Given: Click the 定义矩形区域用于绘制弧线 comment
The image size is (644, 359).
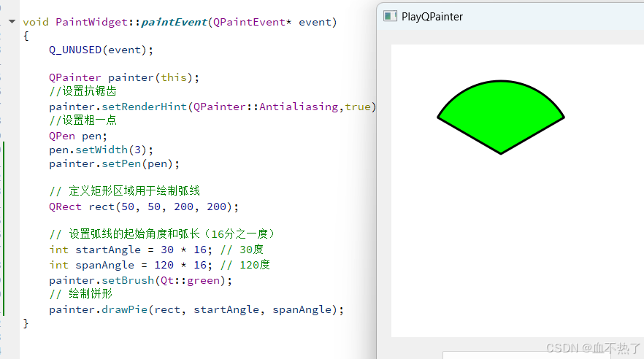Looking at the screenshot, I should pos(124,190).
